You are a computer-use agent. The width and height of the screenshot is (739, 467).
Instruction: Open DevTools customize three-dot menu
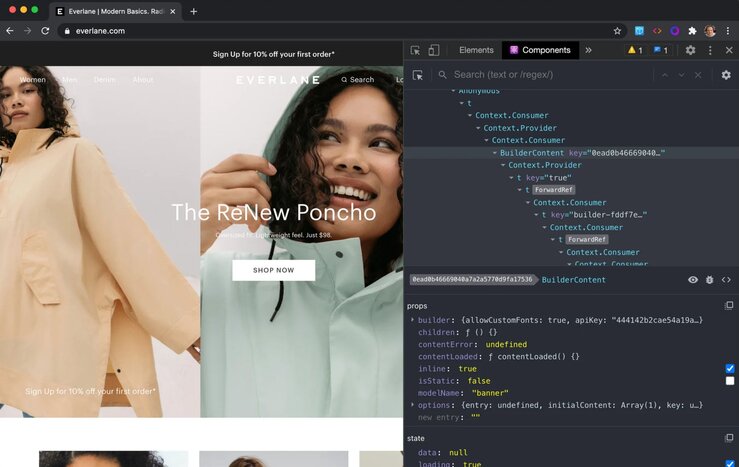coord(710,50)
